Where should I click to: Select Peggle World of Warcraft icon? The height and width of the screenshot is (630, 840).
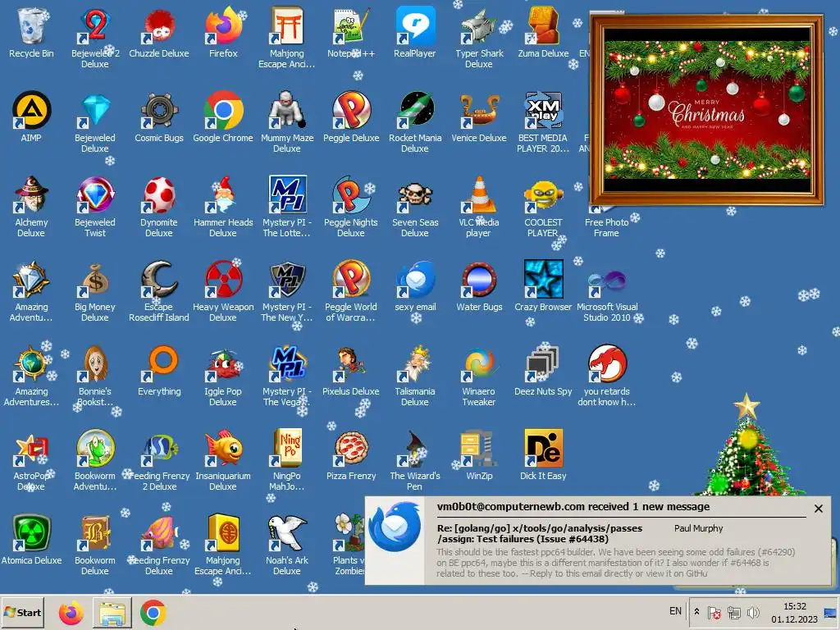(351, 290)
